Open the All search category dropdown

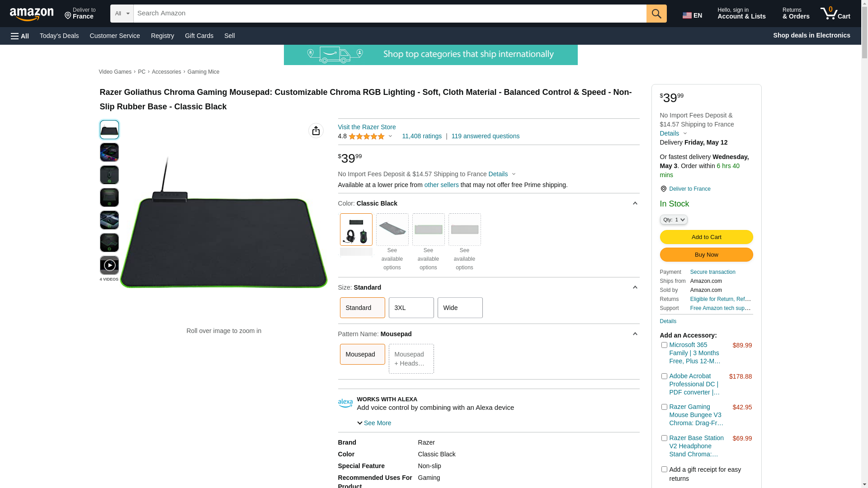pyautogui.click(x=122, y=14)
